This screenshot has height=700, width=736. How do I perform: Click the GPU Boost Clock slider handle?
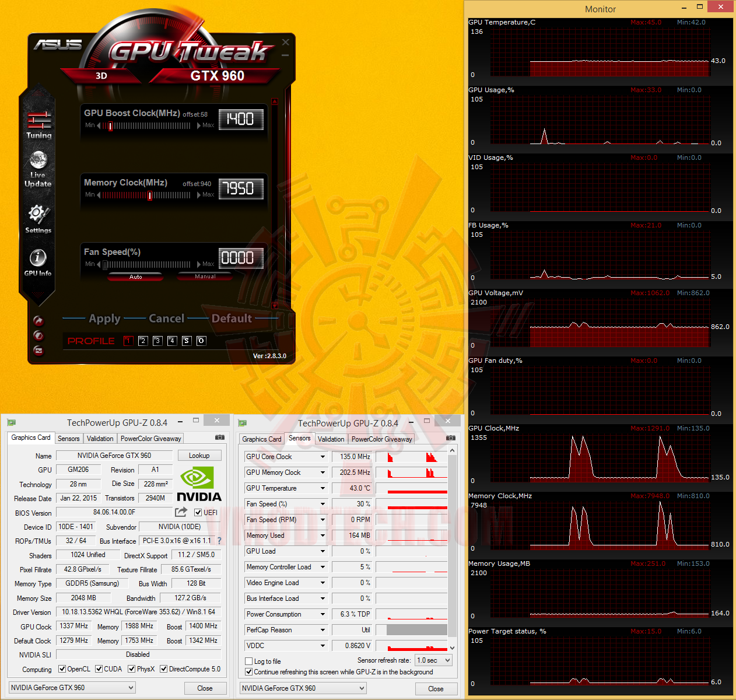coord(110,125)
